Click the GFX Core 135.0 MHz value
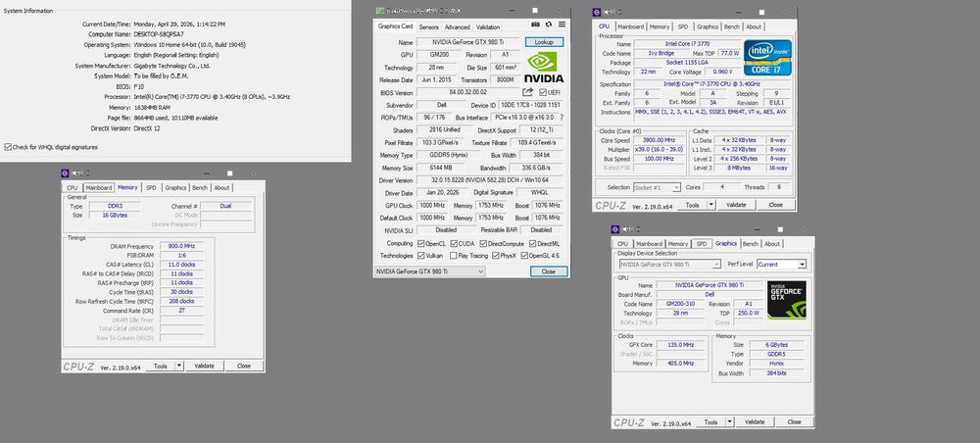This screenshot has width=980, height=443. click(679, 345)
